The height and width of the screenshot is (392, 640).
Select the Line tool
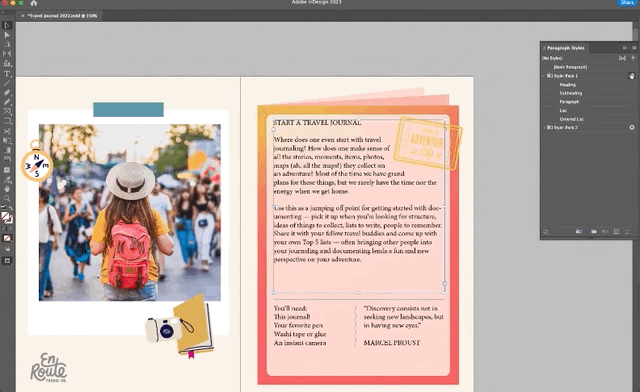click(7, 83)
